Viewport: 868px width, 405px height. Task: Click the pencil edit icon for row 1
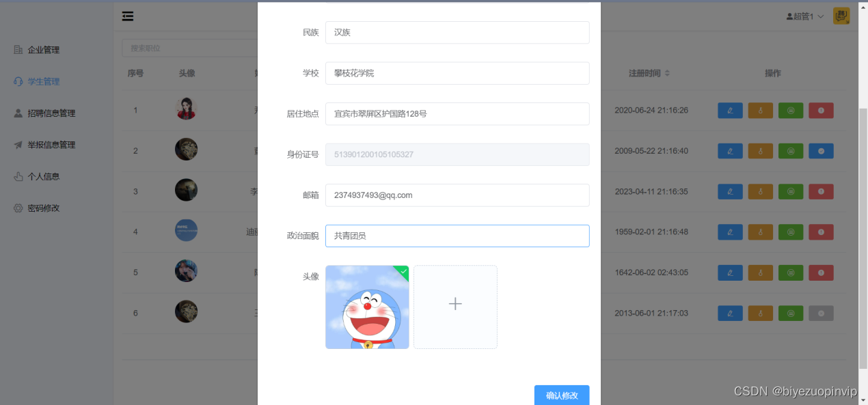[730, 110]
